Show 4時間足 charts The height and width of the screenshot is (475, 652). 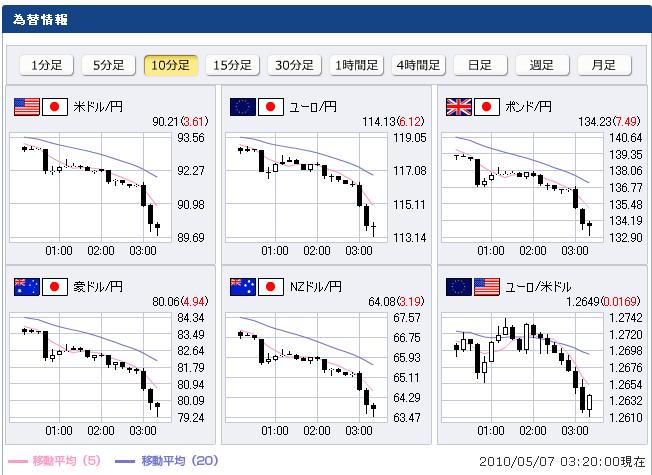coord(419,65)
